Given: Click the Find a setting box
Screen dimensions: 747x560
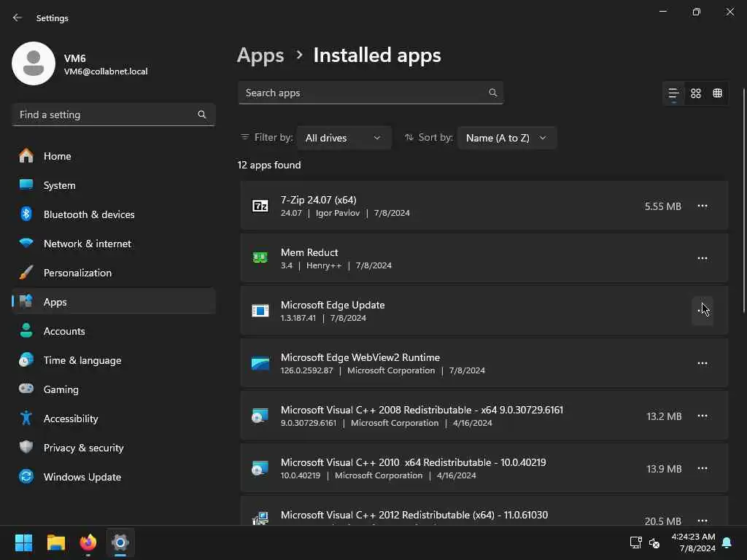Looking at the screenshot, I should [x=106, y=114].
